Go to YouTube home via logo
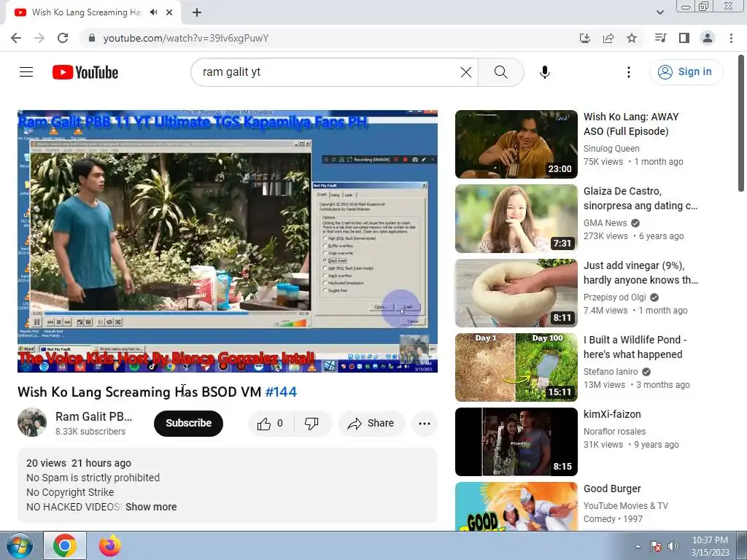Image resolution: width=747 pixels, height=560 pixels. pyautogui.click(x=85, y=72)
